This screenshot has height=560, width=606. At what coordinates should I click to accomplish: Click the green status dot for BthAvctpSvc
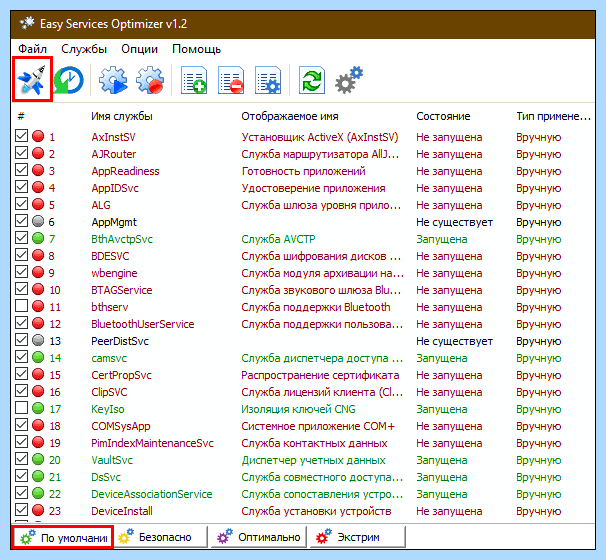(x=38, y=238)
